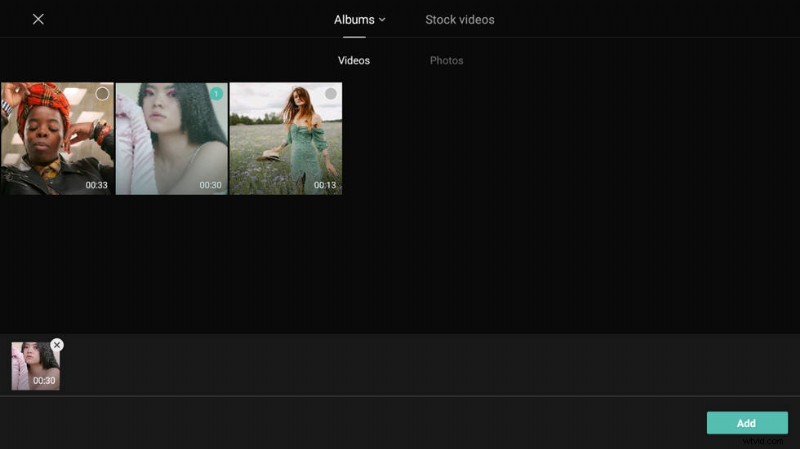Select the Videos sub-tab

[x=354, y=61]
